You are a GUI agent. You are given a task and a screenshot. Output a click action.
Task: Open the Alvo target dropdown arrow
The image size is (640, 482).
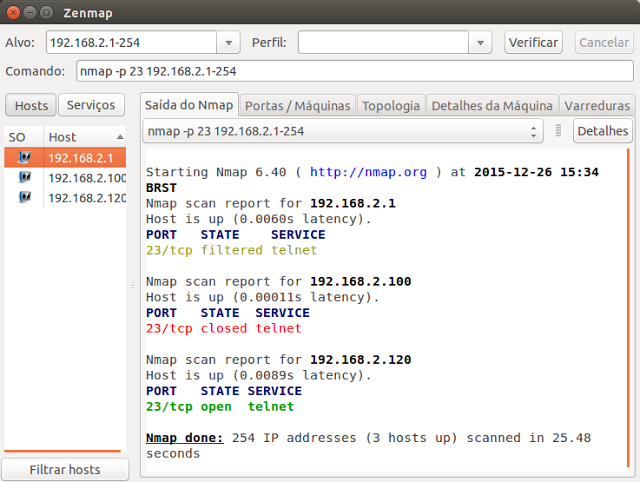[229, 42]
